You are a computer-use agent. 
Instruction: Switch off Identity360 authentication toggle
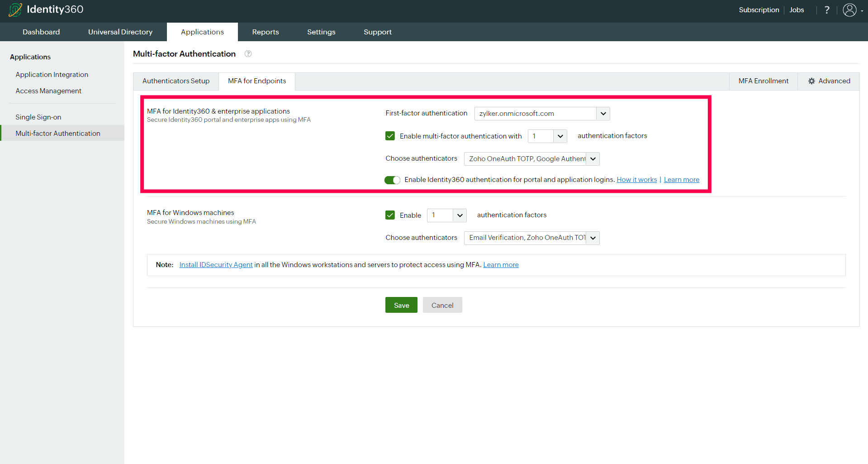click(392, 180)
